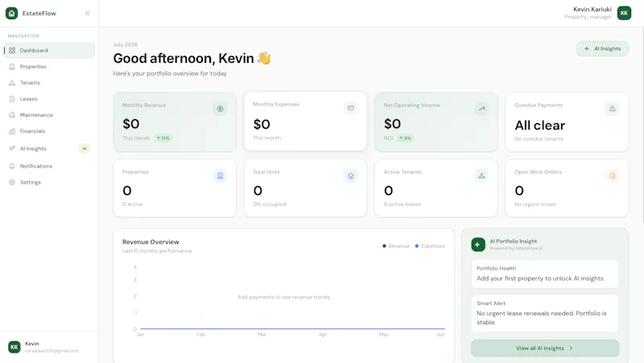Open the Monthly Expenses card
This screenshot has width=644, height=363.
(305, 122)
